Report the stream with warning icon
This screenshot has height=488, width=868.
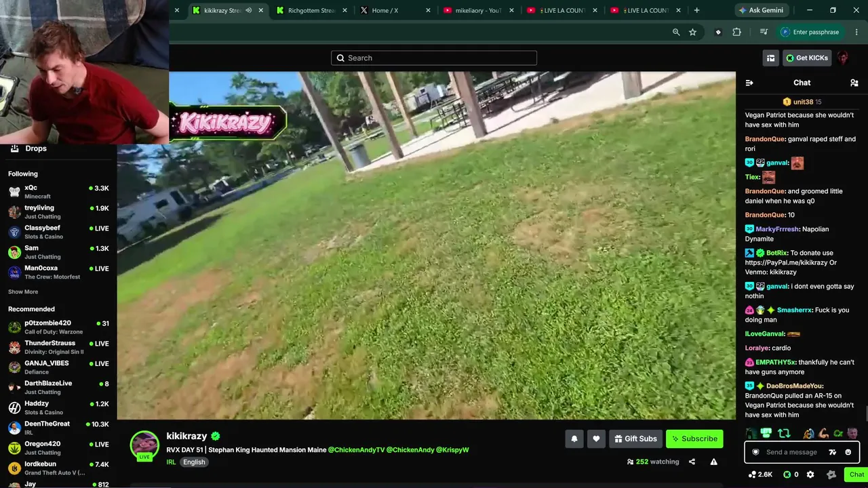[x=713, y=462]
